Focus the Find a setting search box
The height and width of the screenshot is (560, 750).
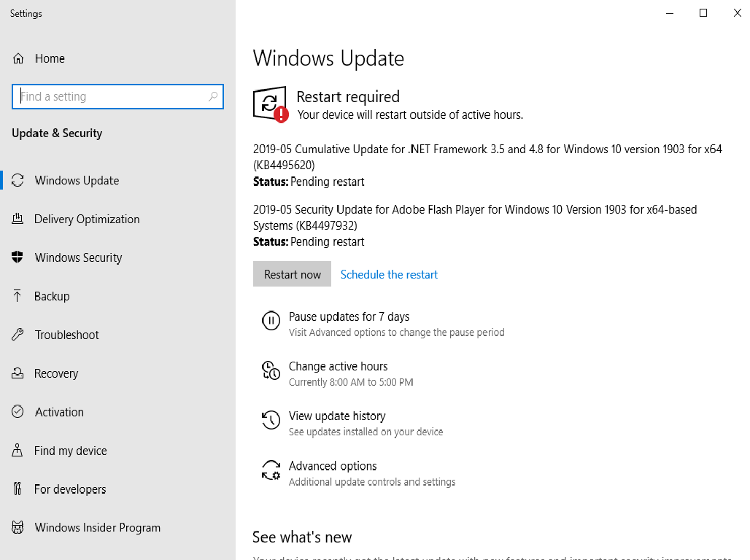[117, 96]
